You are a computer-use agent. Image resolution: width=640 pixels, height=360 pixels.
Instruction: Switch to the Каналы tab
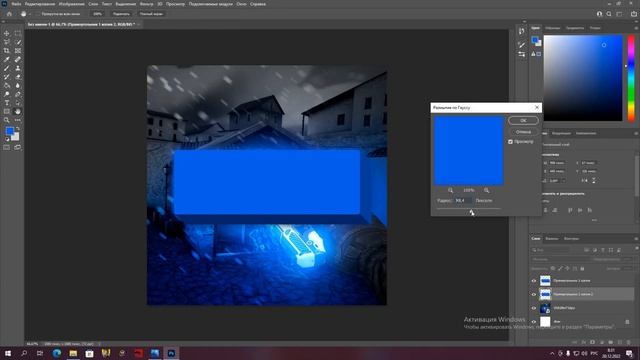(552, 239)
